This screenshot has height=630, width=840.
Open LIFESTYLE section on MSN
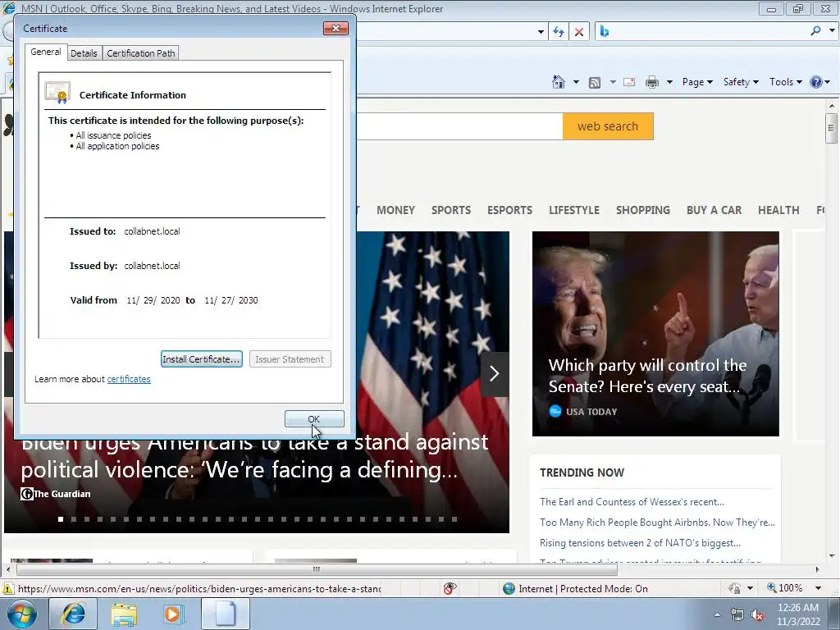click(573, 210)
